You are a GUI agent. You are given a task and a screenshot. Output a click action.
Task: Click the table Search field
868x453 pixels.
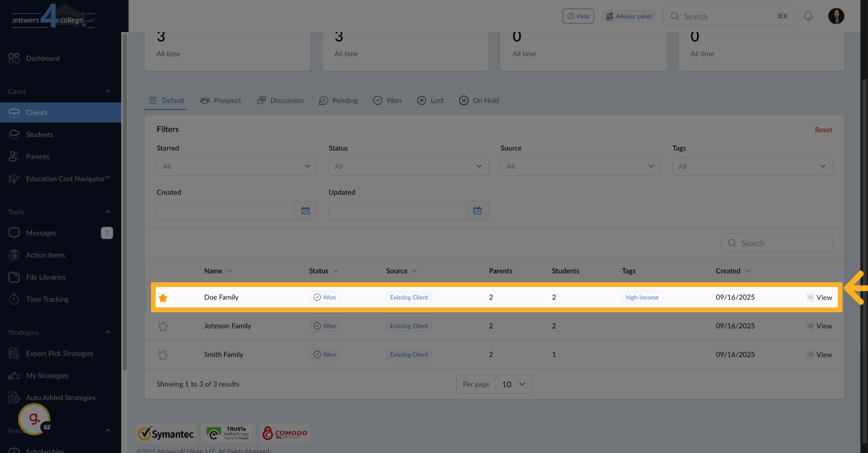tap(776, 243)
